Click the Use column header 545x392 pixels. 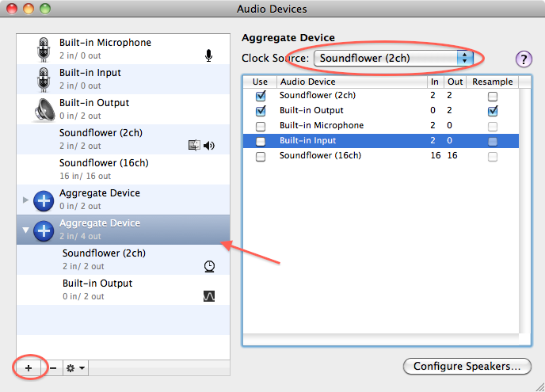tap(260, 82)
